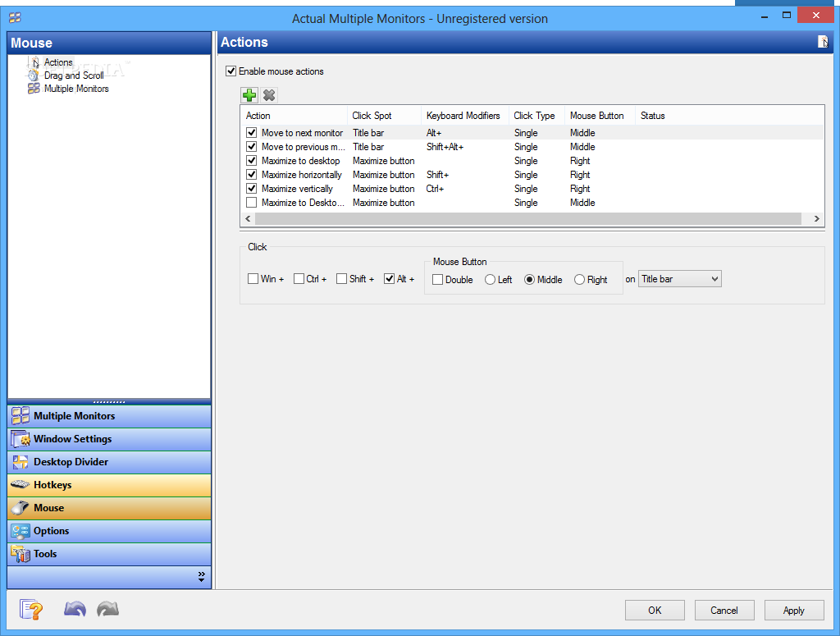Sort list by Action column header
The image size is (840, 636).
[294, 115]
